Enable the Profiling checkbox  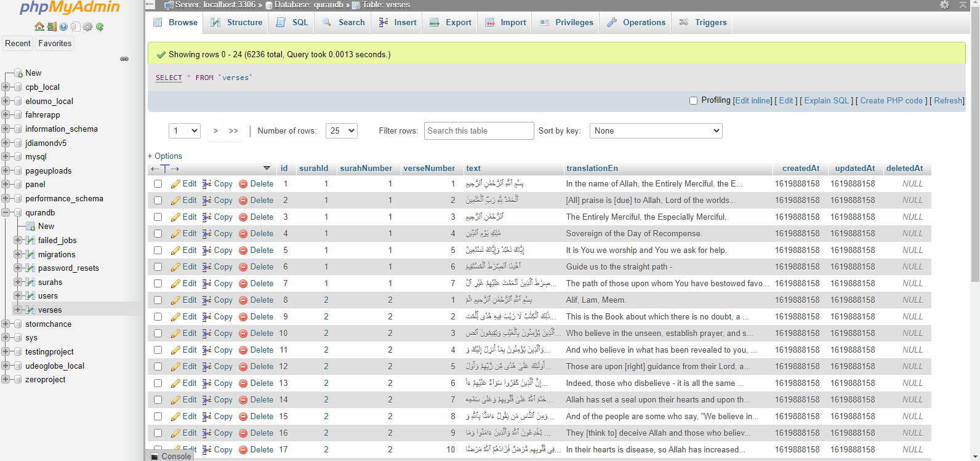[x=694, y=100]
